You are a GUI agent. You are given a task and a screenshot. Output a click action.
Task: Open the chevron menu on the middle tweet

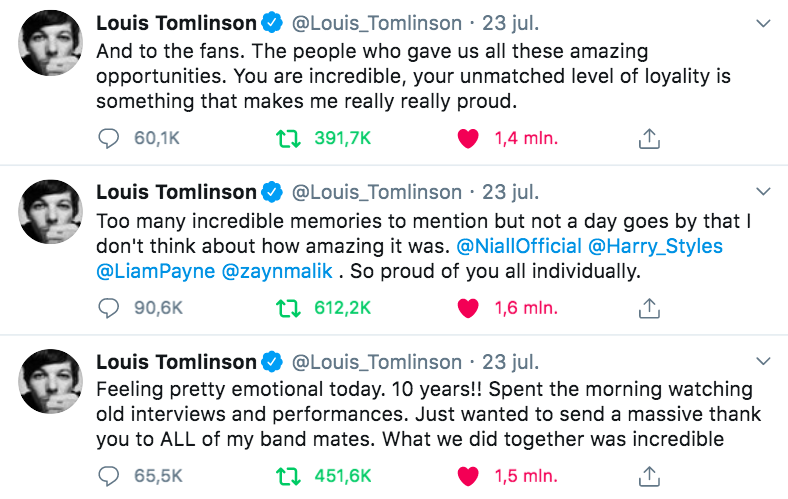coord(765,192)
